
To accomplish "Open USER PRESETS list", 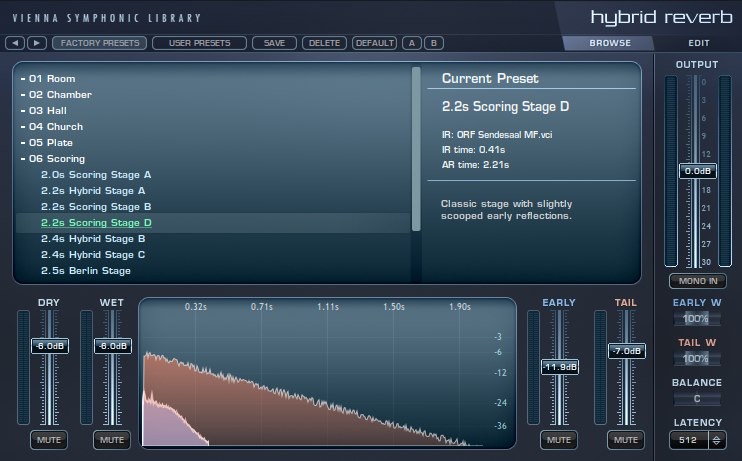I will click(199, 43).
